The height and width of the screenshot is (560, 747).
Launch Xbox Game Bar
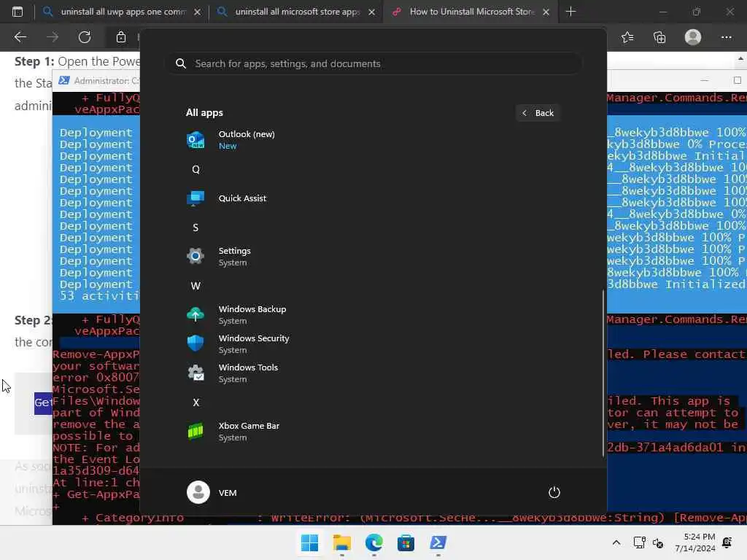point(196,432)
